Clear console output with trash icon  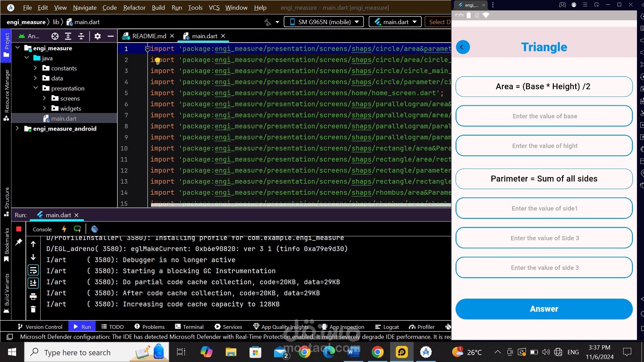point(33,309)
